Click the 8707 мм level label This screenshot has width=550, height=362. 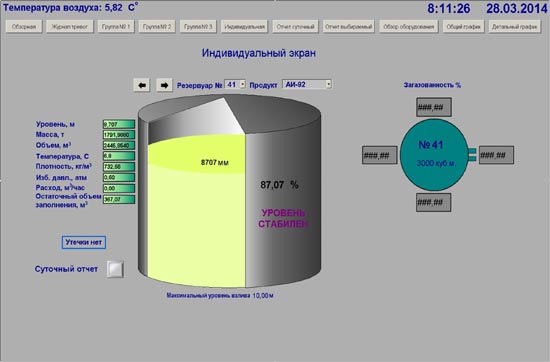point(215,162)
